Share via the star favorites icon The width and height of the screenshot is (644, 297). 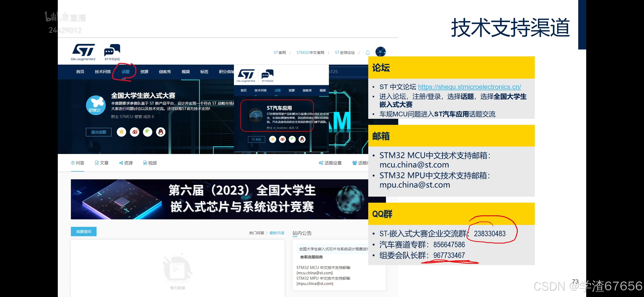click(121, 132)
